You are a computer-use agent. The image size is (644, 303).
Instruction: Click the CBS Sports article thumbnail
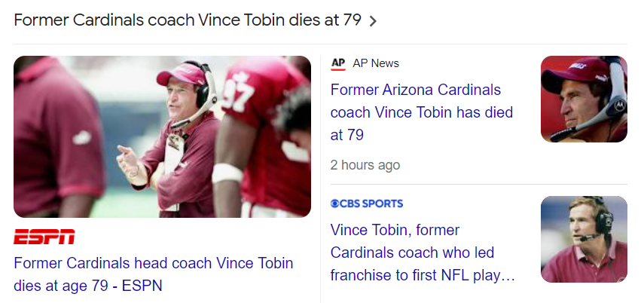point(584,239)
